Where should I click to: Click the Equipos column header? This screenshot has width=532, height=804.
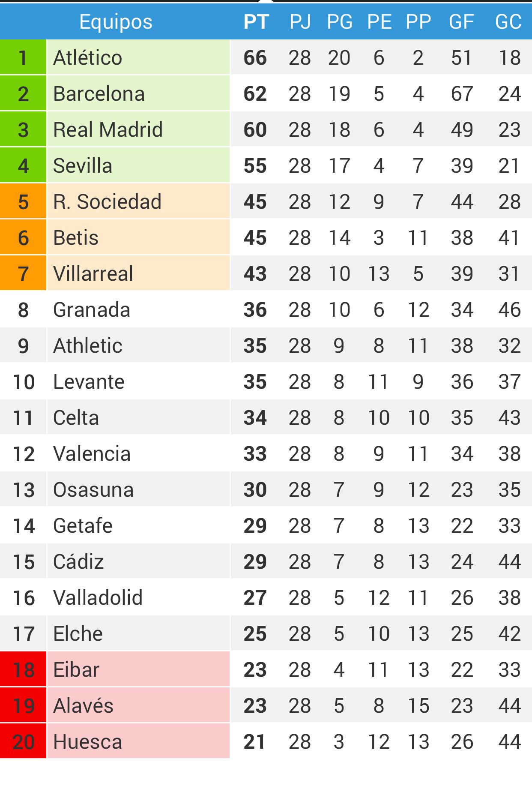pyautogui.click(x=116, y=21)
